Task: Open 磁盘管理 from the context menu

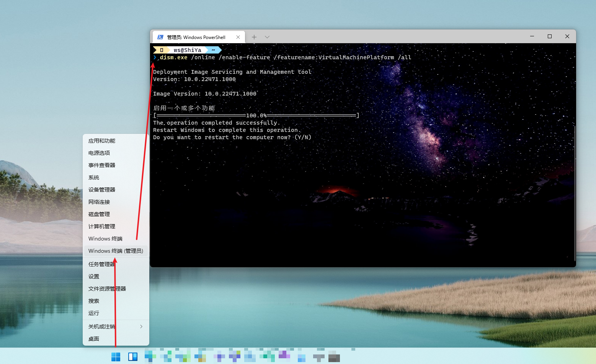Action: [x=116, y=214]
